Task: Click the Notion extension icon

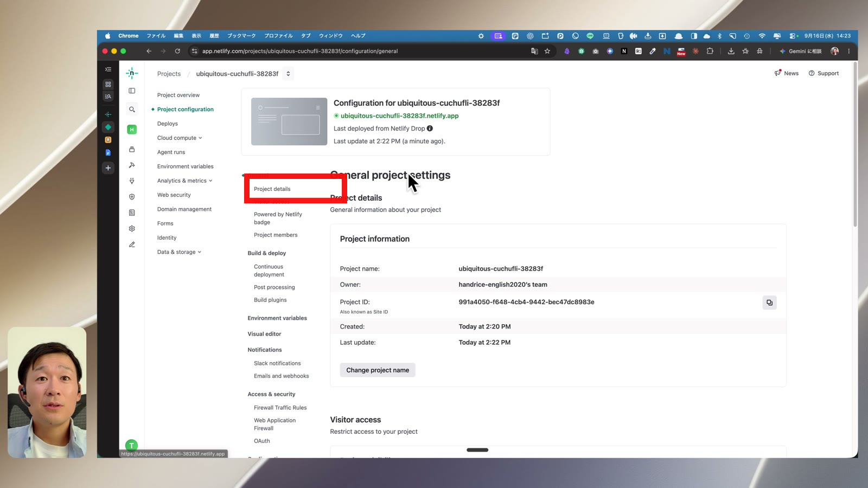Action: [624, 51]
